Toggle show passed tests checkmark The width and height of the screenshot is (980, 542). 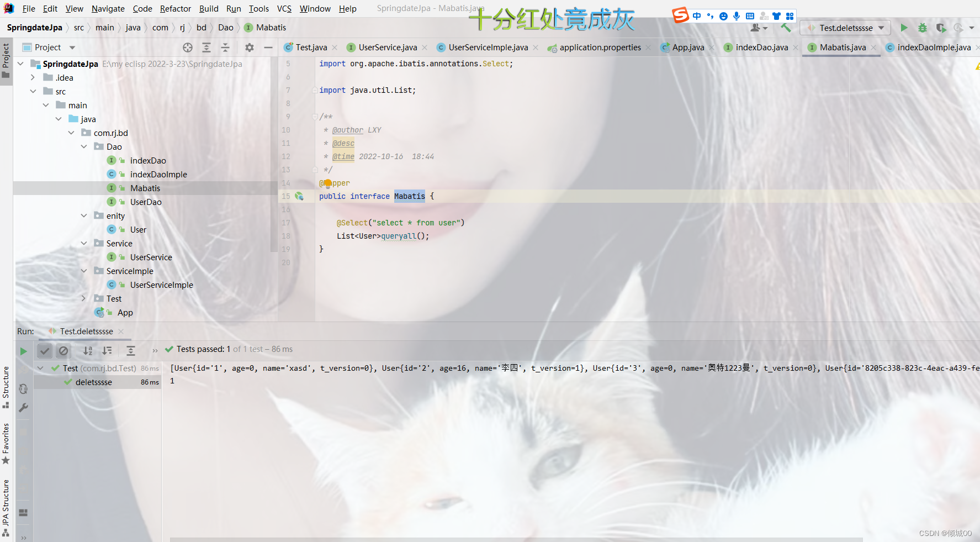[x=45, y=350]
